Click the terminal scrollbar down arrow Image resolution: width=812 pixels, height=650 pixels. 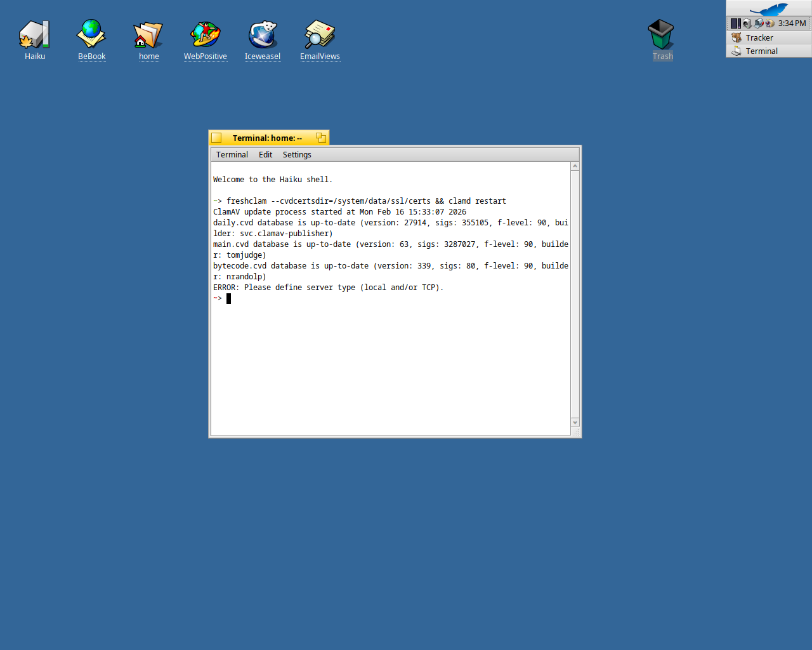pyautogui.click(x=575, y=423)
